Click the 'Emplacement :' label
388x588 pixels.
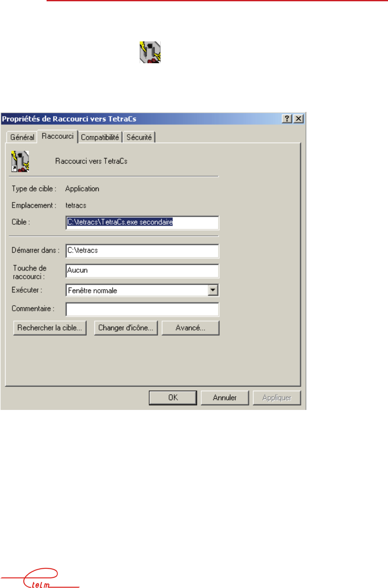[x=34, y=205]
